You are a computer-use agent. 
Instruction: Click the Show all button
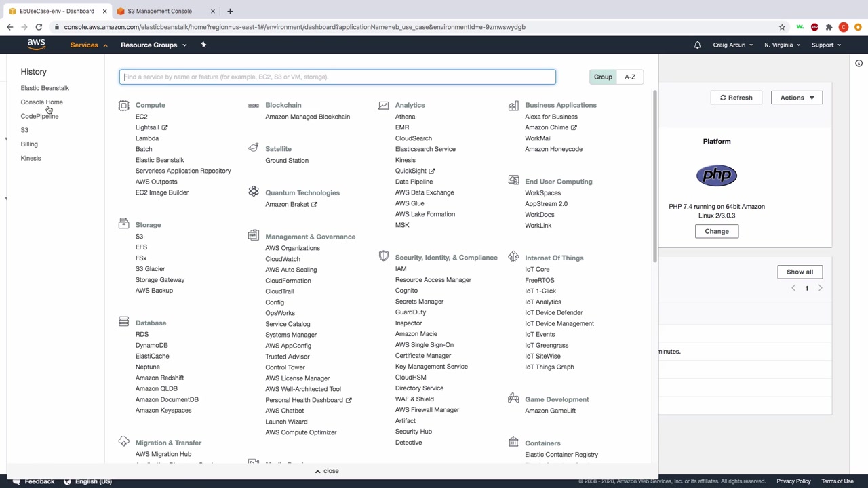800,272
